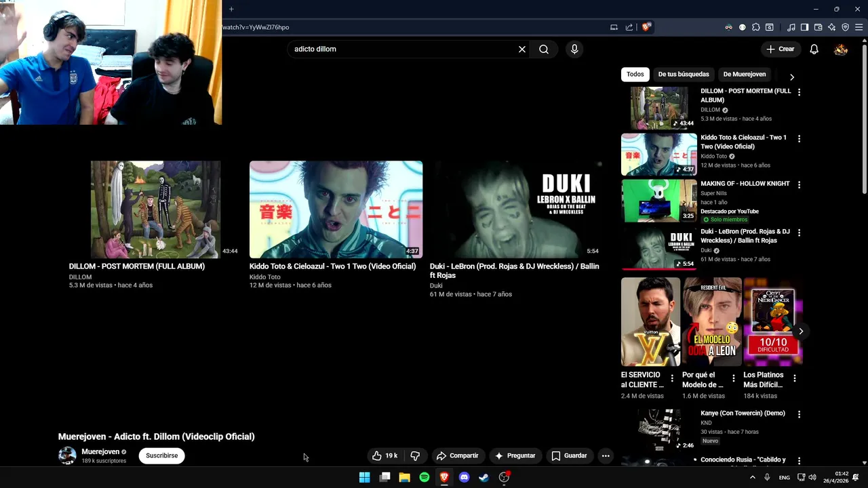
Task: Open the Kiddo Toto Two 1 Two endscreen thumbnail
Action: (x=336, y=209)
